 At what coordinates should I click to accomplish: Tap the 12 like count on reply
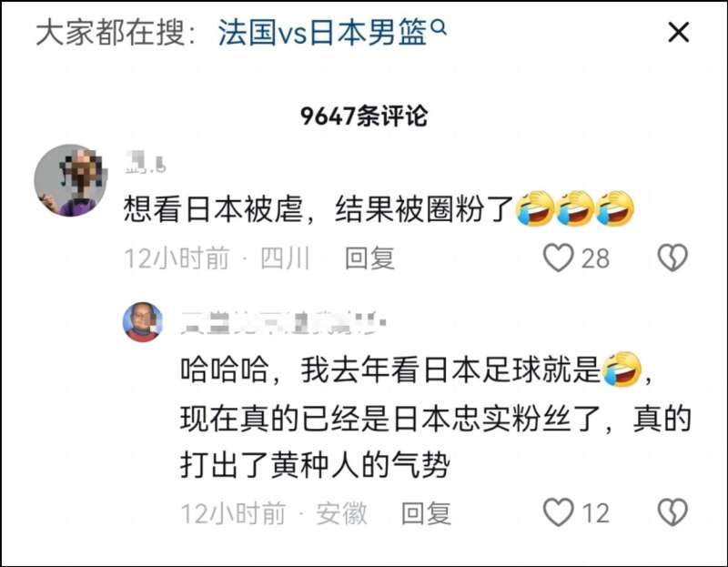pos(595,513)
